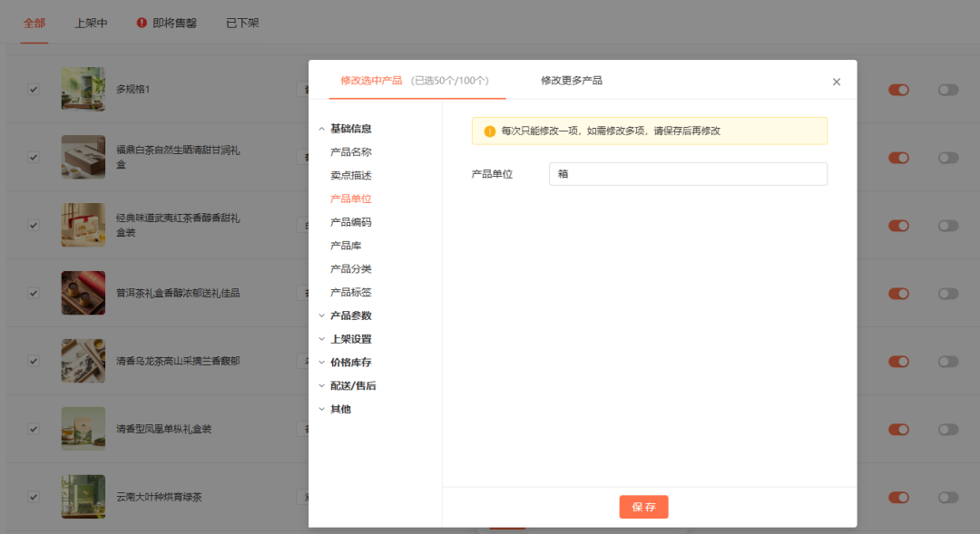Enable the gray toggle on 清香型凤凰单枞礼盒装 row
980x534 pixels.
(947, 429)
